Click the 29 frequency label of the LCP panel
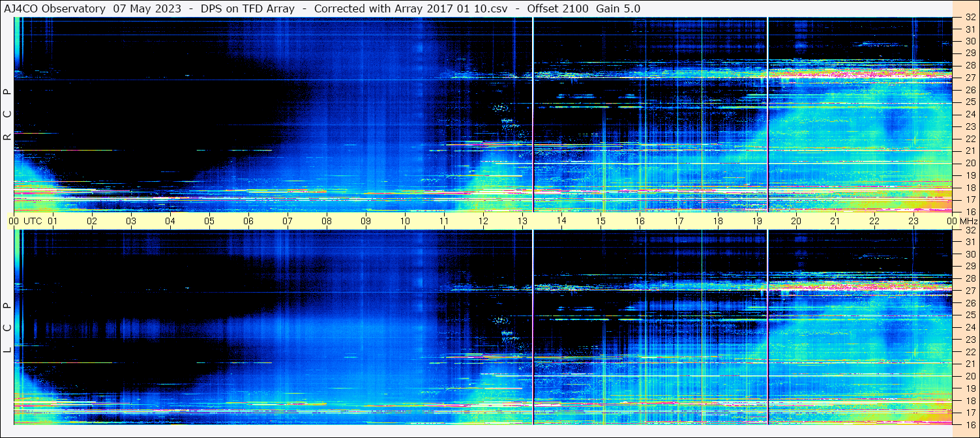Image resolution: width=980 pixels, height=438 pixels. coord(970,266)
